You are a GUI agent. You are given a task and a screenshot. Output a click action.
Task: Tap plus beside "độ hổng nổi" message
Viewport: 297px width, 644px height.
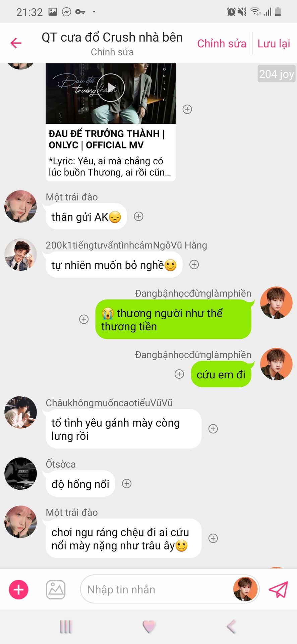[x=127, y=484]
